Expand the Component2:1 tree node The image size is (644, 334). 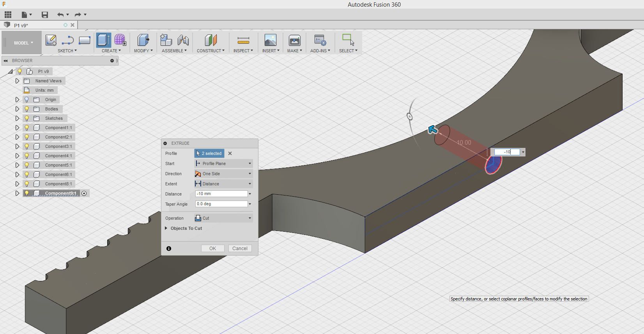coord(17,137)
